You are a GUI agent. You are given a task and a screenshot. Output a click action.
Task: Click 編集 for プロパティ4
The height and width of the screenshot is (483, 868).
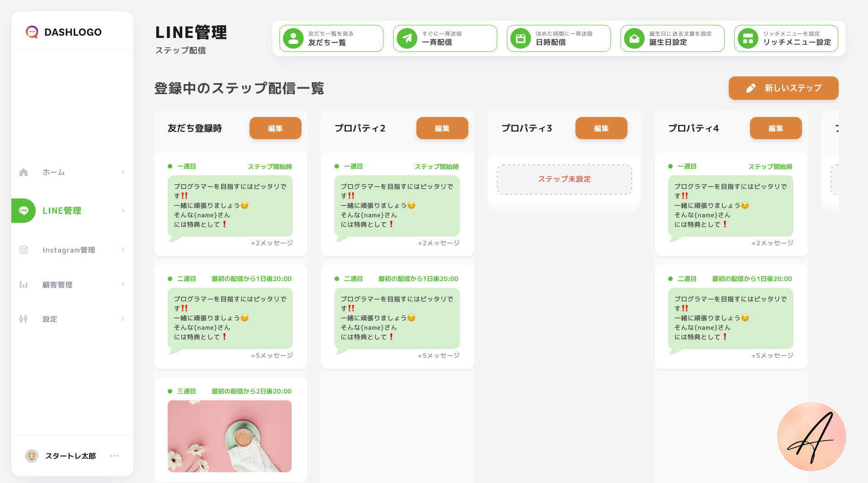coord(776,128)
